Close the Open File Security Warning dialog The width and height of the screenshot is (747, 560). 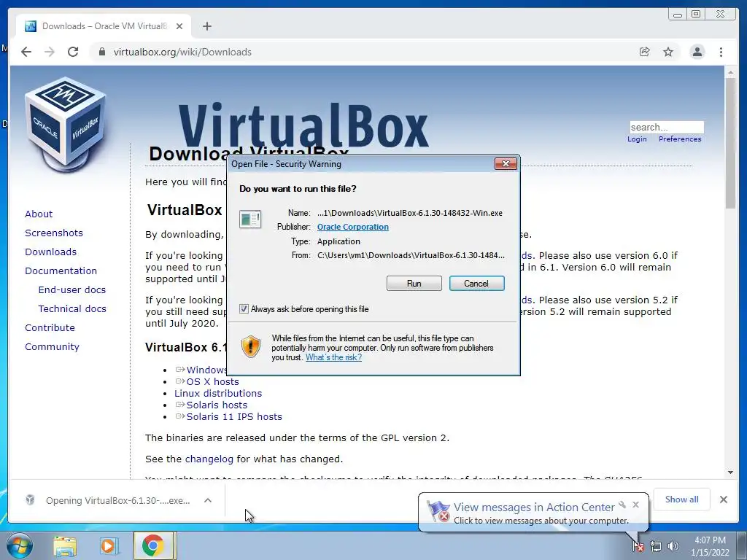click(506, 164)
